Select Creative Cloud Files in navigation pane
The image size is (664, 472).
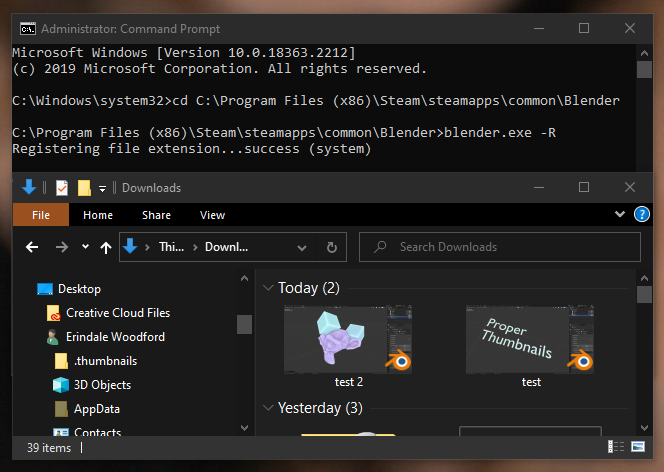pyautogui.click(x=118, y=313)
